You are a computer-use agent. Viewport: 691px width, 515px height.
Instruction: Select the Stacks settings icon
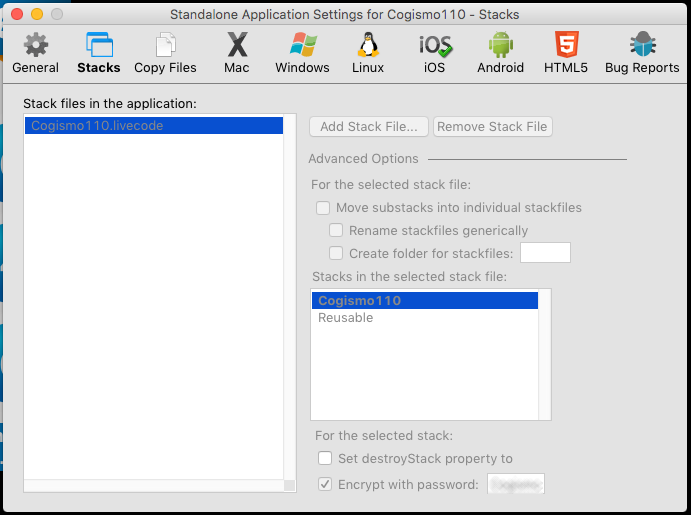click(x=99, y=52)
